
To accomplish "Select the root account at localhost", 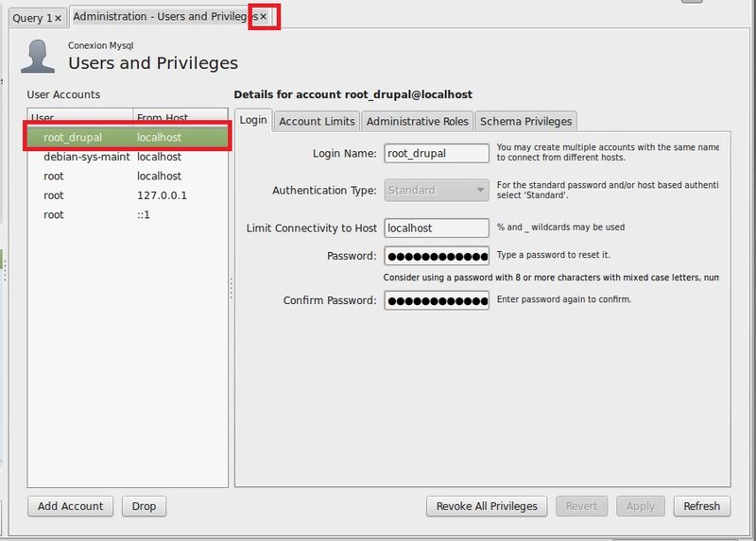I will 128,177.
